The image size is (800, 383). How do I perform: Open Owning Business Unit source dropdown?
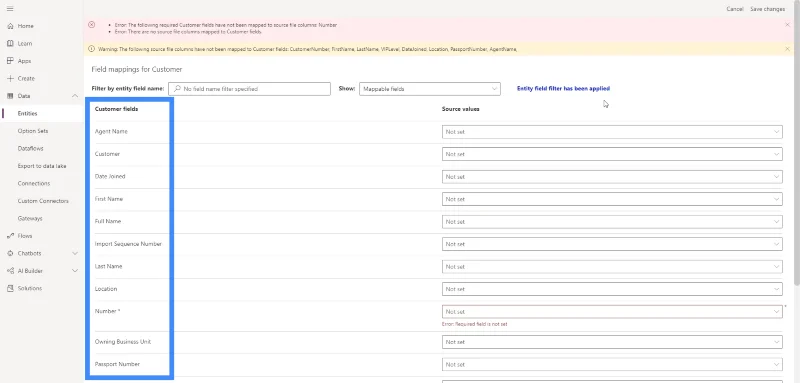pos(612,342)
